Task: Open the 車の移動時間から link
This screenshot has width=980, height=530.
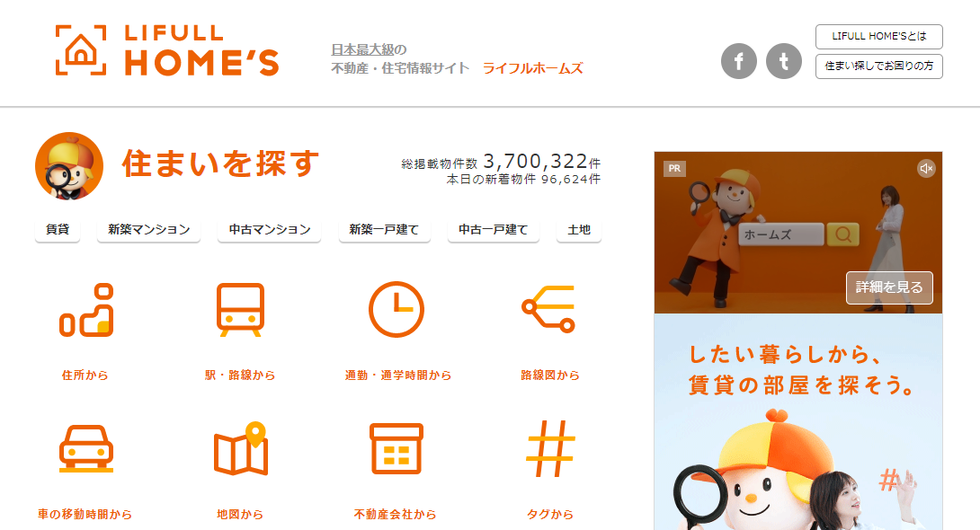Action: pyautogui.click(x=85, y=515)
